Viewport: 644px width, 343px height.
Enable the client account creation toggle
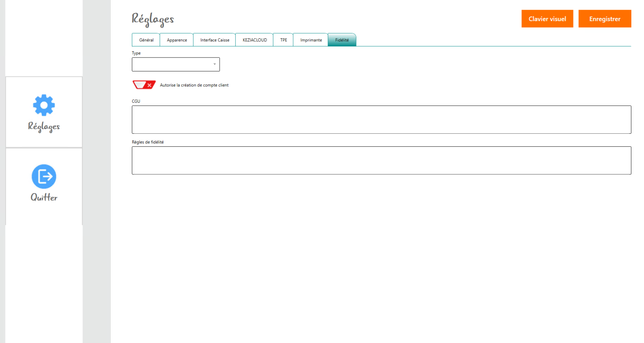click(144, 85)
